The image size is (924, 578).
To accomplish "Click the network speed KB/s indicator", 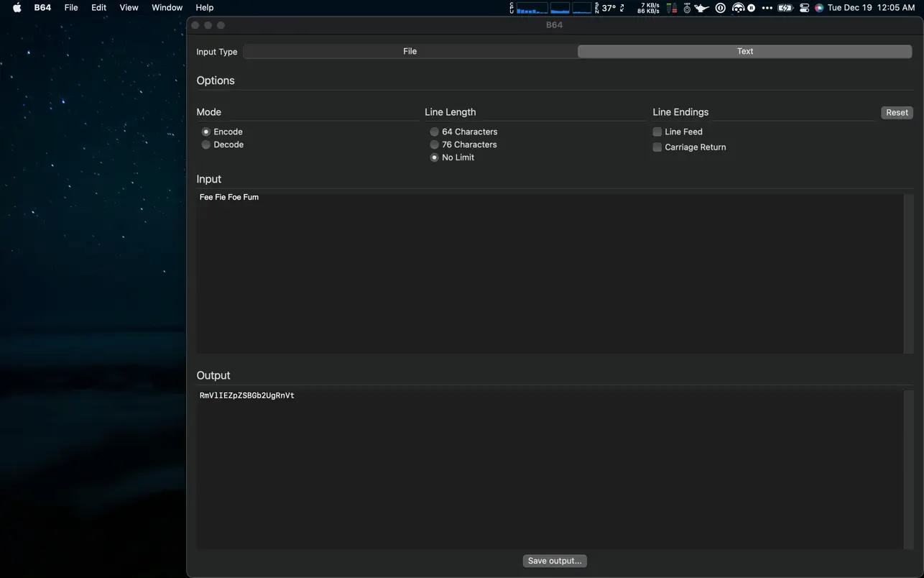I will 648,8.
